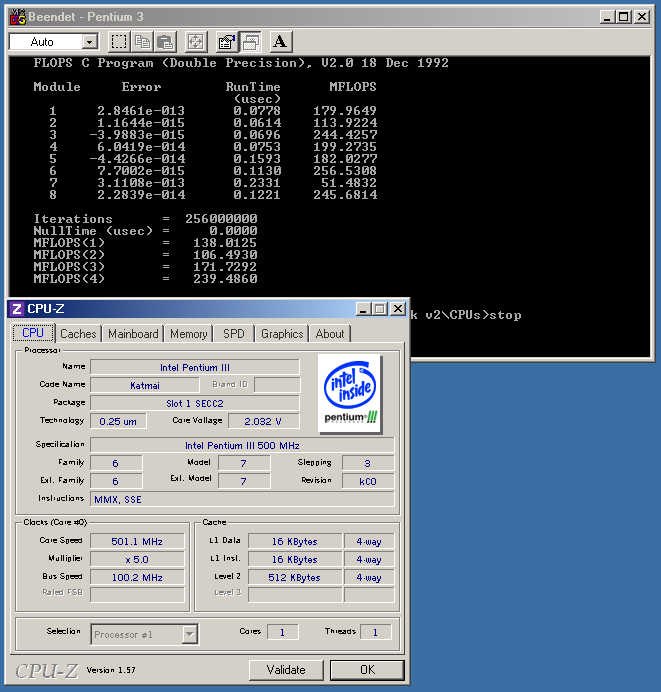Click the Stepping value '3'

point(368,463)
